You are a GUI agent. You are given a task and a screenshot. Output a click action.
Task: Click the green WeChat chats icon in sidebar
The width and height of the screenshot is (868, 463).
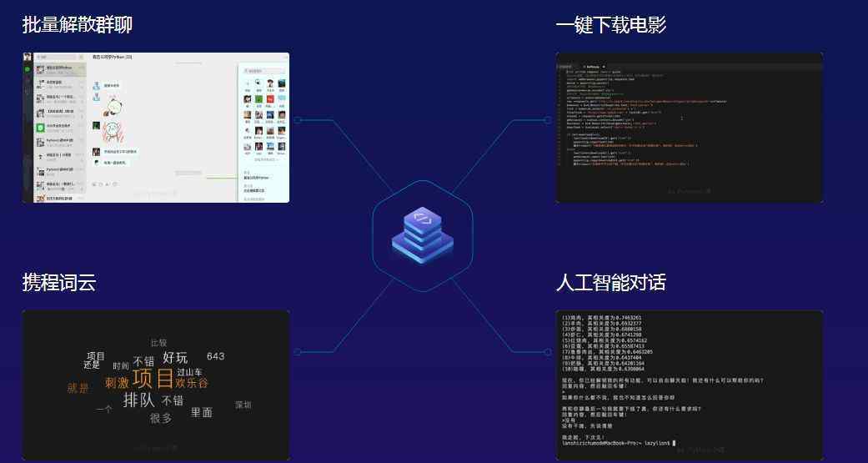click(x=28, y=69)
